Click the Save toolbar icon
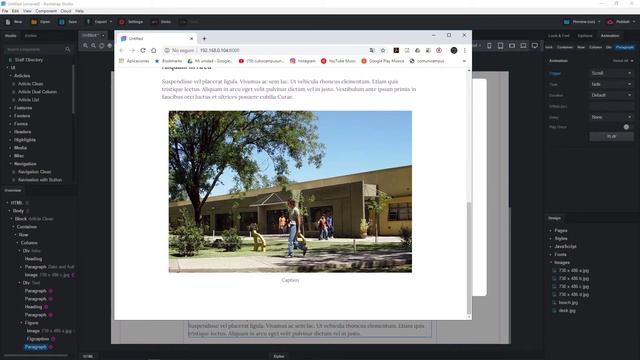640x360 pixels. 62,22
